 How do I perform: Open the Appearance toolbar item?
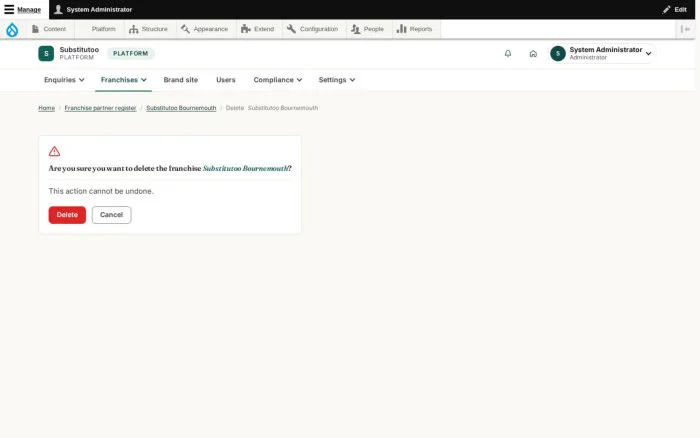[x=204, y=29]
